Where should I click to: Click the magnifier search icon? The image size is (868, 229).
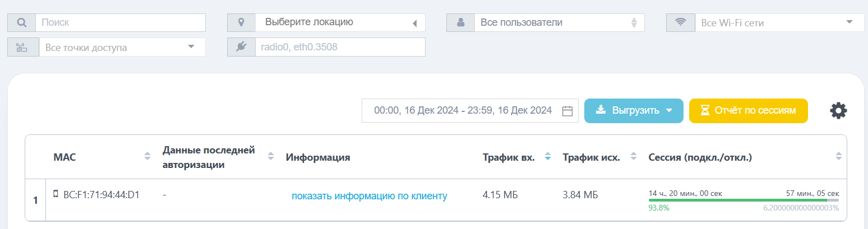[21, 22]
